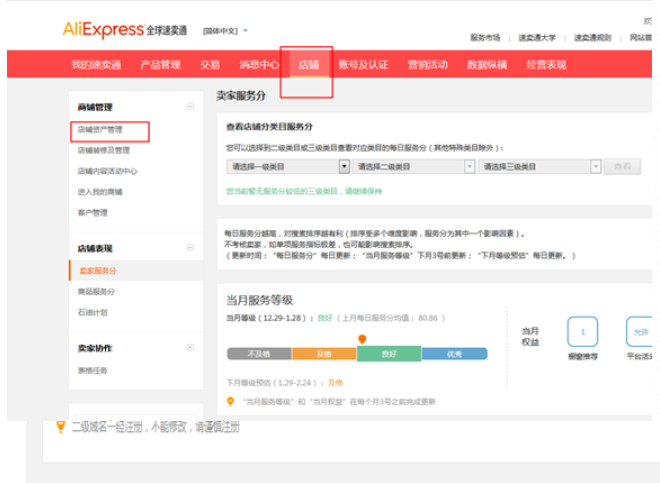The height and width of the screenshot is (483, 660).
Task: Click the 橱窗推荐 benefit box showing 1
Action: (x=583, y=332)
